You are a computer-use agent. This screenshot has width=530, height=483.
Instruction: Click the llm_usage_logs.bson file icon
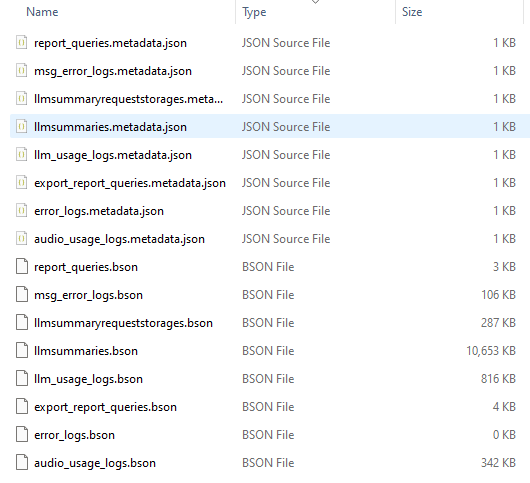22,379
